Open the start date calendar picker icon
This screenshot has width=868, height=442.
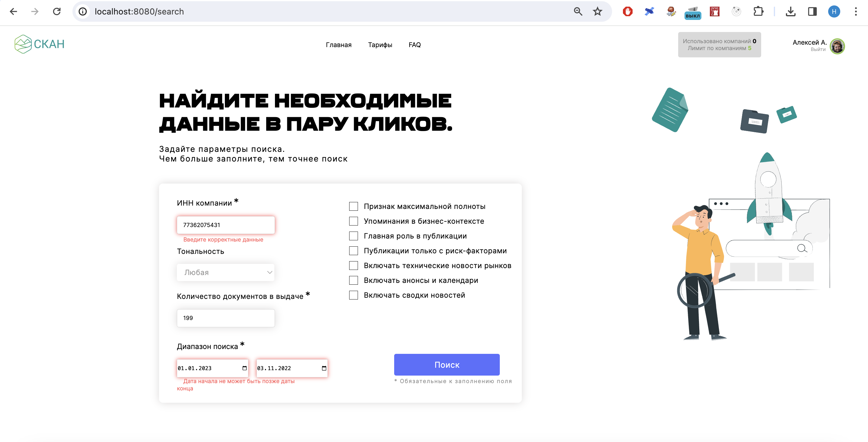(x=244, y=368)
